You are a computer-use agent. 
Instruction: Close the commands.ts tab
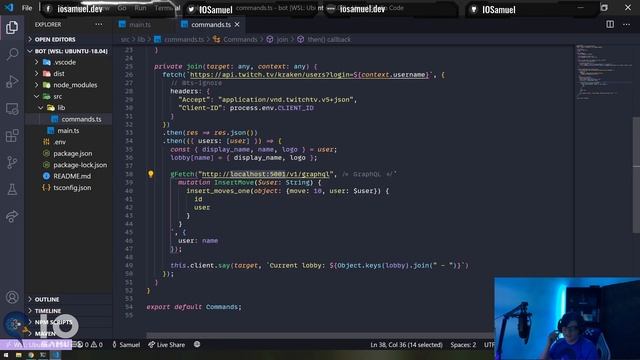(x=237, y=24)
